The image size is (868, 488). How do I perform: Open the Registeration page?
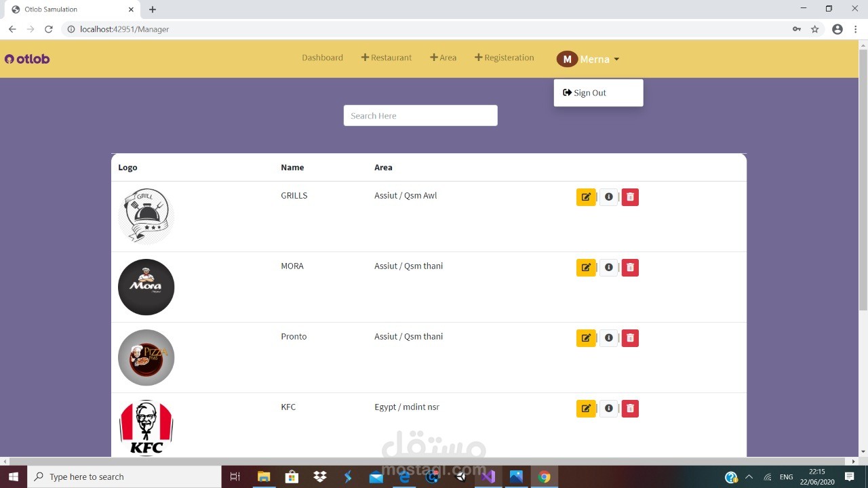[505, 58]
